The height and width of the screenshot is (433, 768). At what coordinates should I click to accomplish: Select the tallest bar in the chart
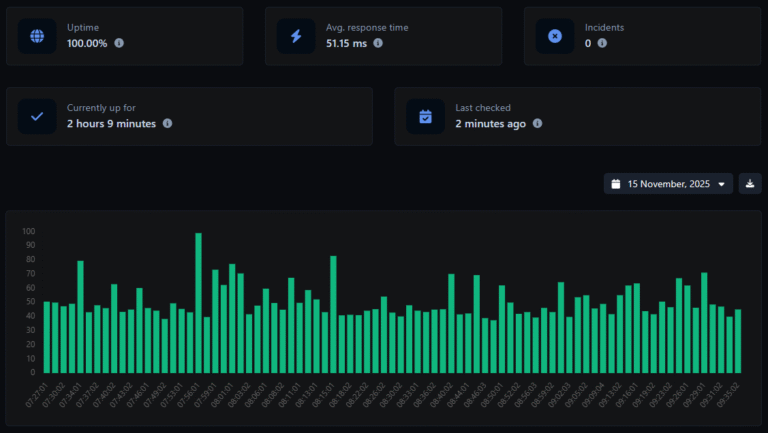tap(198, 303)
